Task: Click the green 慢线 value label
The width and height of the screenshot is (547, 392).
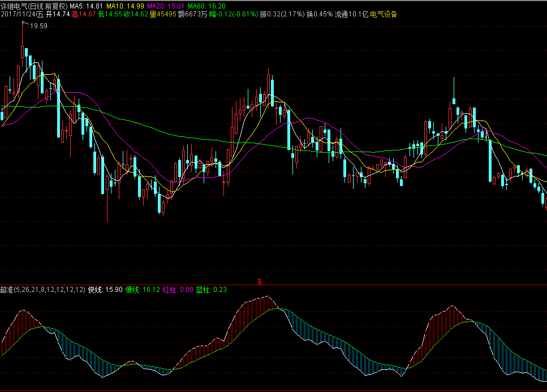Action: coord(143,290)
